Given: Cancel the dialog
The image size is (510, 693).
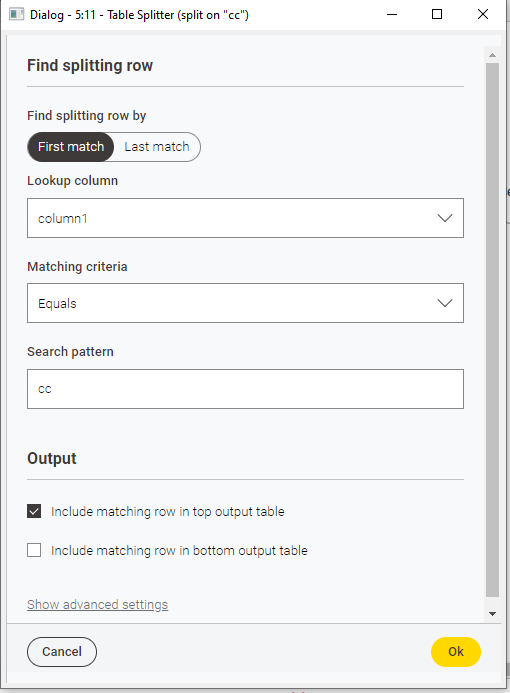Looking at the screenshot, I should pos(62,651).
